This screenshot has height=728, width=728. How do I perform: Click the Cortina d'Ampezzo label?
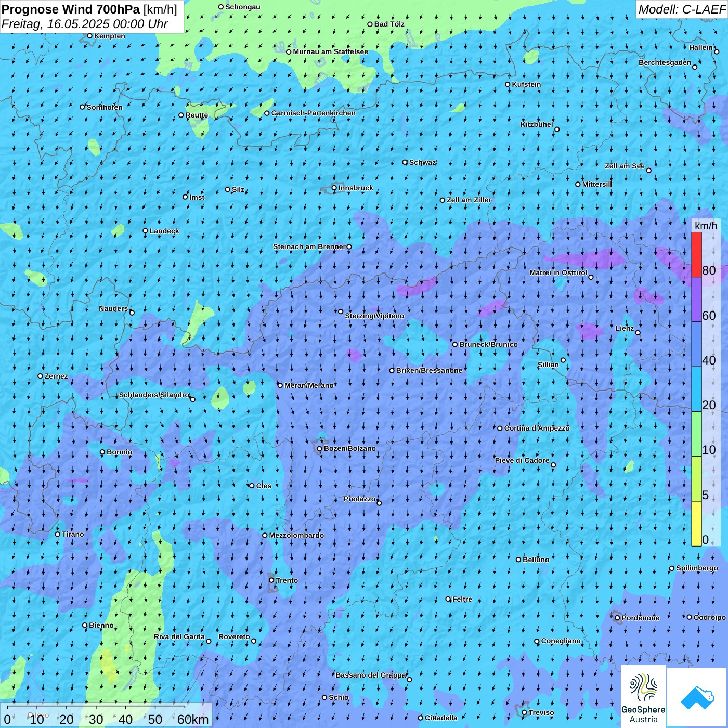point(537,428)
